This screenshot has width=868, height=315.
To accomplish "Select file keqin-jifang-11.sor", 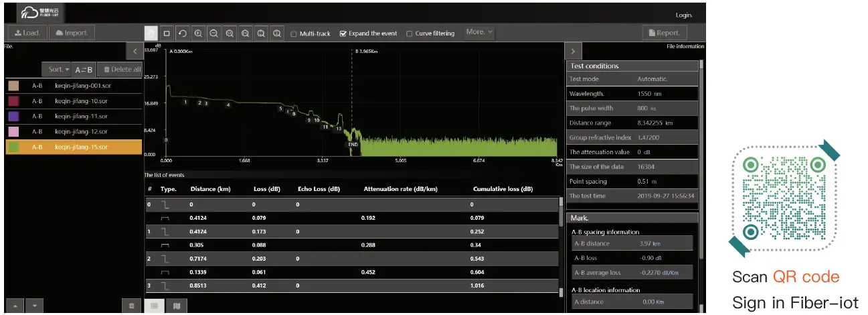I will (80, 116).
